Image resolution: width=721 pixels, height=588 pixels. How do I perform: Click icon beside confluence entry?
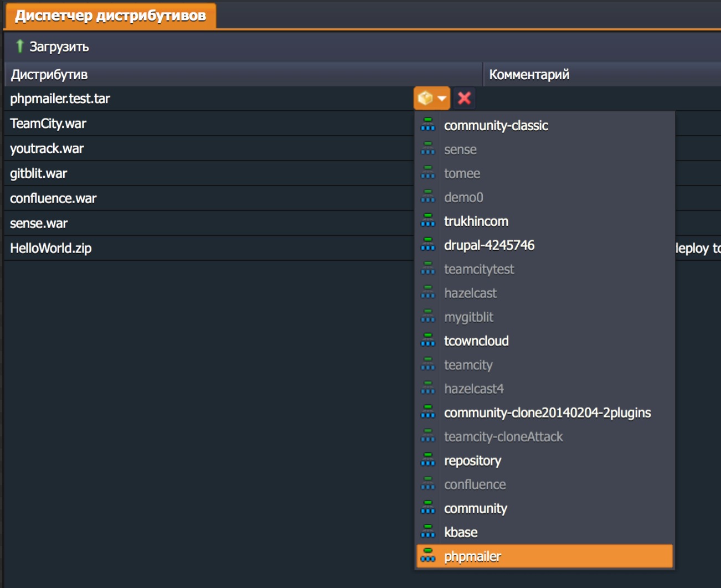tap(428, 483)
